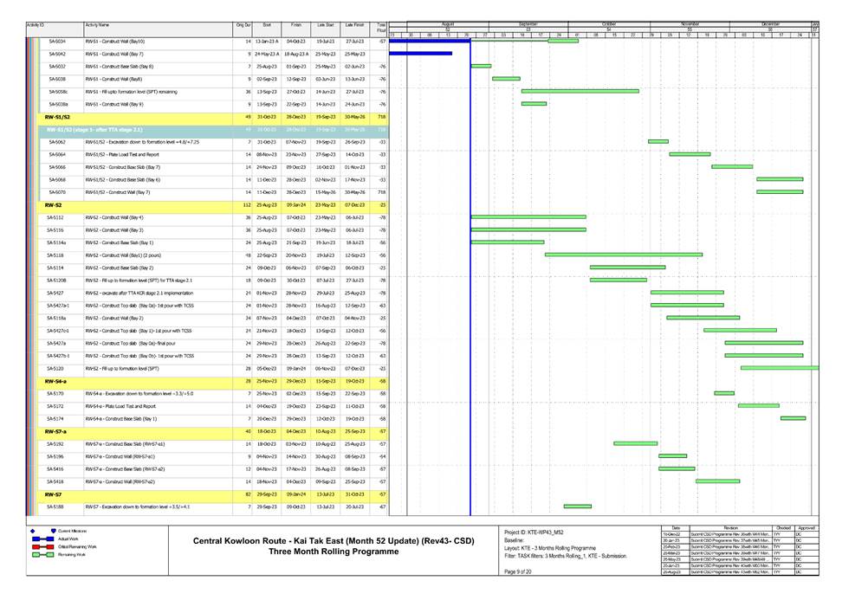Click the Activity Name column header
The width and height of the screenshot is (868, 613).
pos(97,27)
